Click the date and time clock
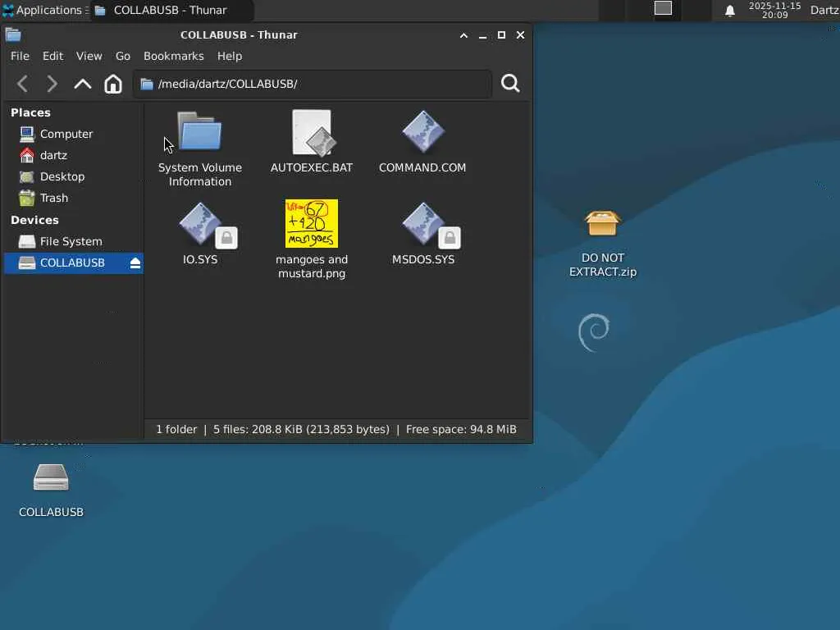The width and height of the screenshot is (840, 630). point(774,10)
